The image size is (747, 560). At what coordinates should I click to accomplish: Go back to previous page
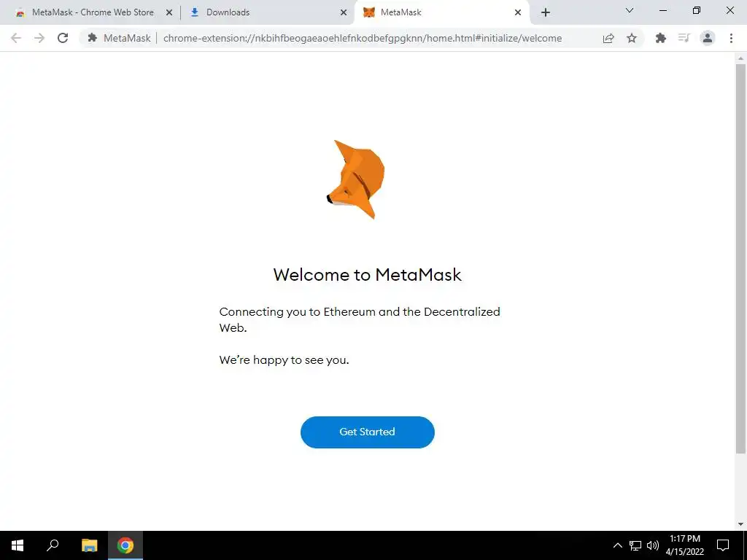pos(16,38)
